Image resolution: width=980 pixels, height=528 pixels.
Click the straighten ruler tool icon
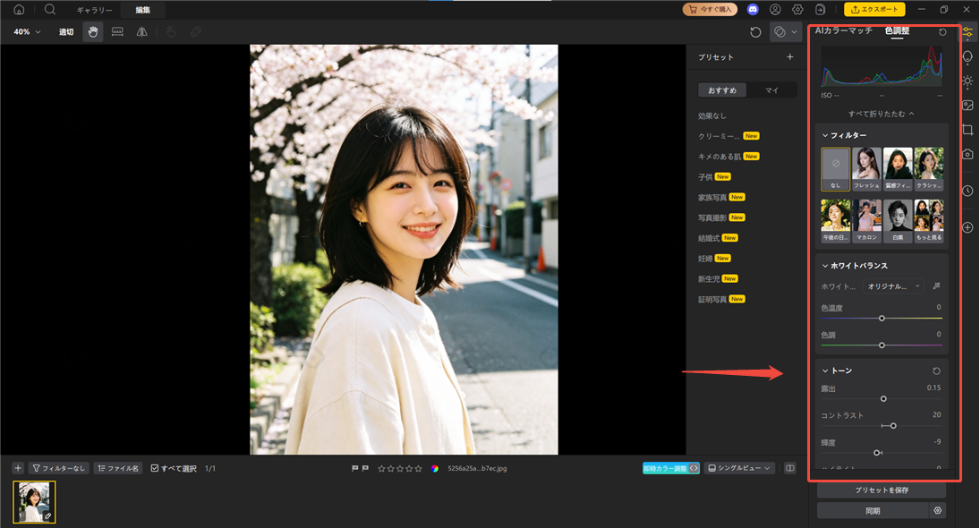point(117,32)
